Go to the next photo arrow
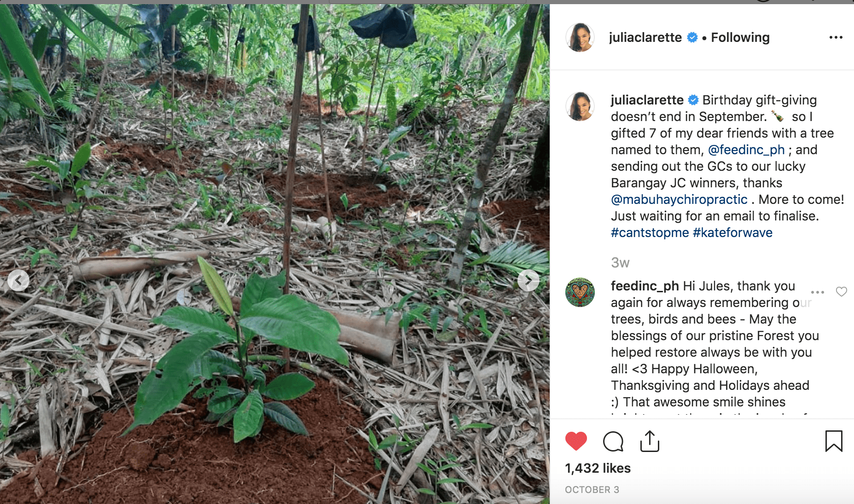Viewport: 854px width, 504px height. 528,280
